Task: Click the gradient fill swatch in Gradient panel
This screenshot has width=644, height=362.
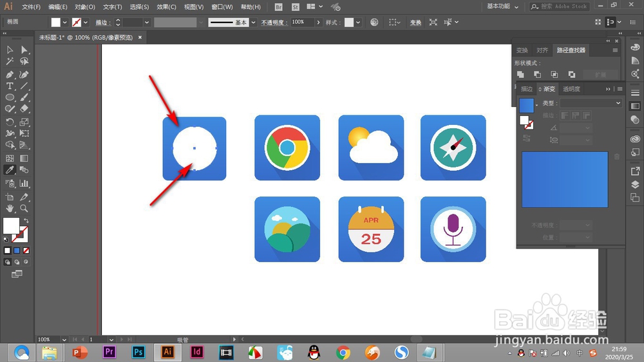Action: (x=527, y=105)
